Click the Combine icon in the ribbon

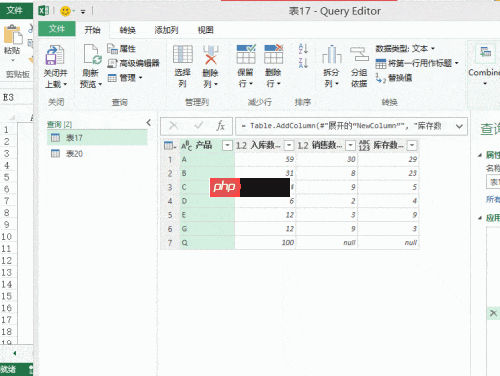(485, 53)
